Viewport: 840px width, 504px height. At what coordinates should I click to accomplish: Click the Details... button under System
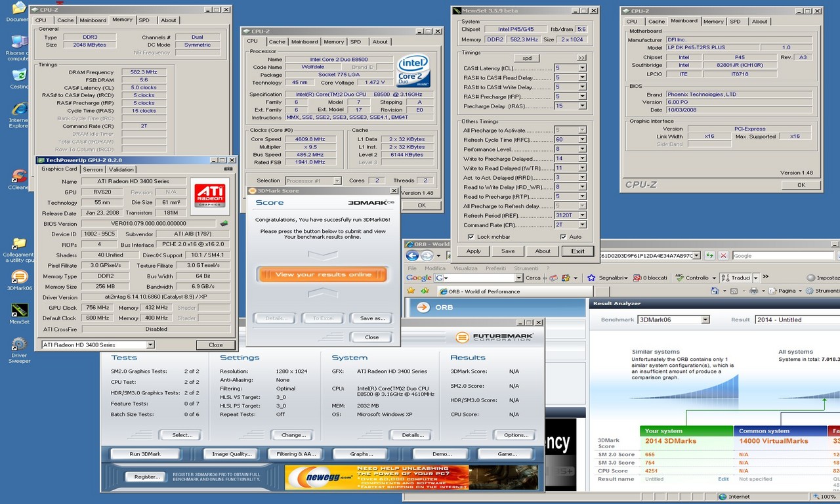tap(413, 435)
